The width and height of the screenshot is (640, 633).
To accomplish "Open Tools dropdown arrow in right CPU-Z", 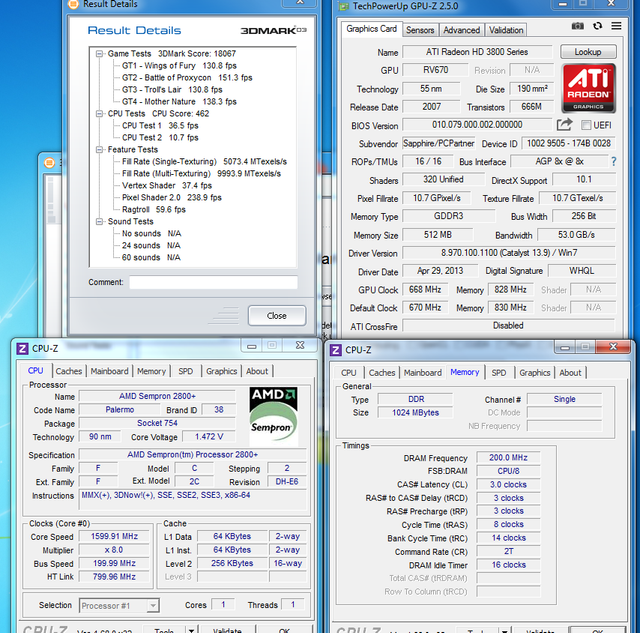I will (x=505, y=631).
